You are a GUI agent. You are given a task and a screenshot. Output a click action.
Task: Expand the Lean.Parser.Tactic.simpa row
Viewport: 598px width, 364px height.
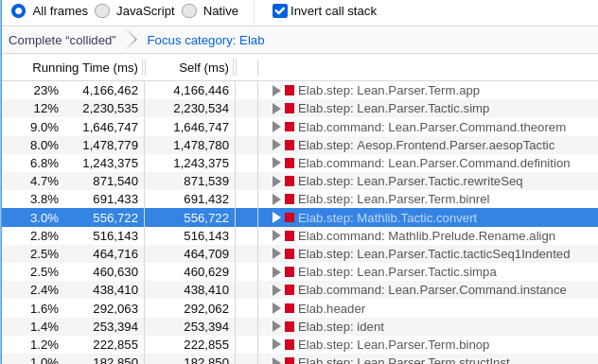click(276, 272)
